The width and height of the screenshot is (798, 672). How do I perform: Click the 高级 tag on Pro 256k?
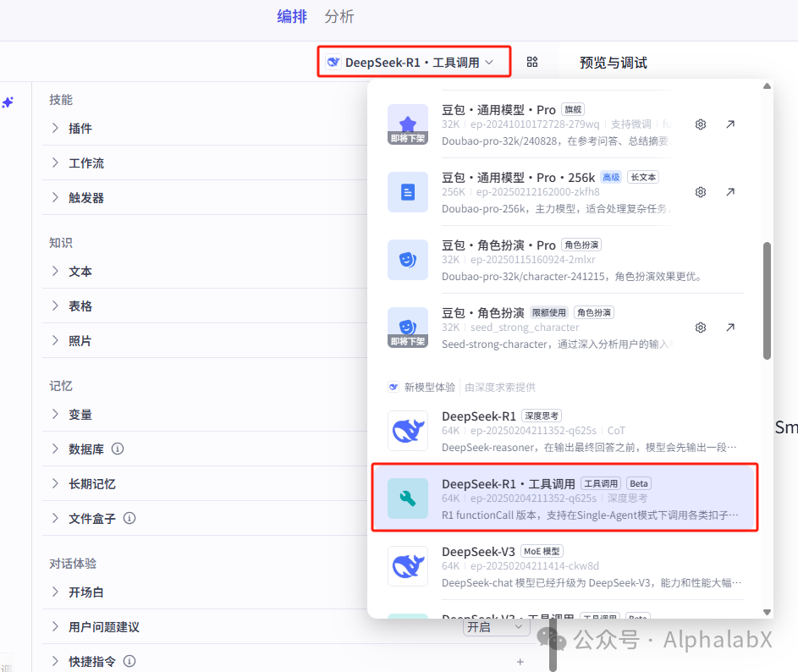(x=611, y=177)
